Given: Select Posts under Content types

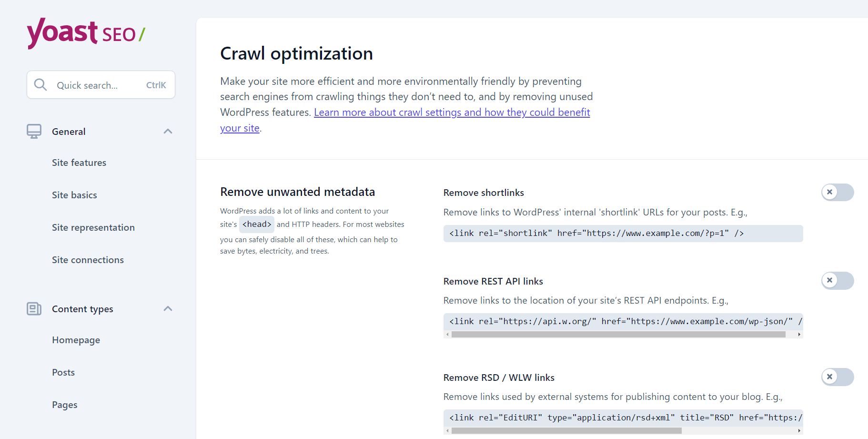Looking at the screenshot, I should pos(63,373).
